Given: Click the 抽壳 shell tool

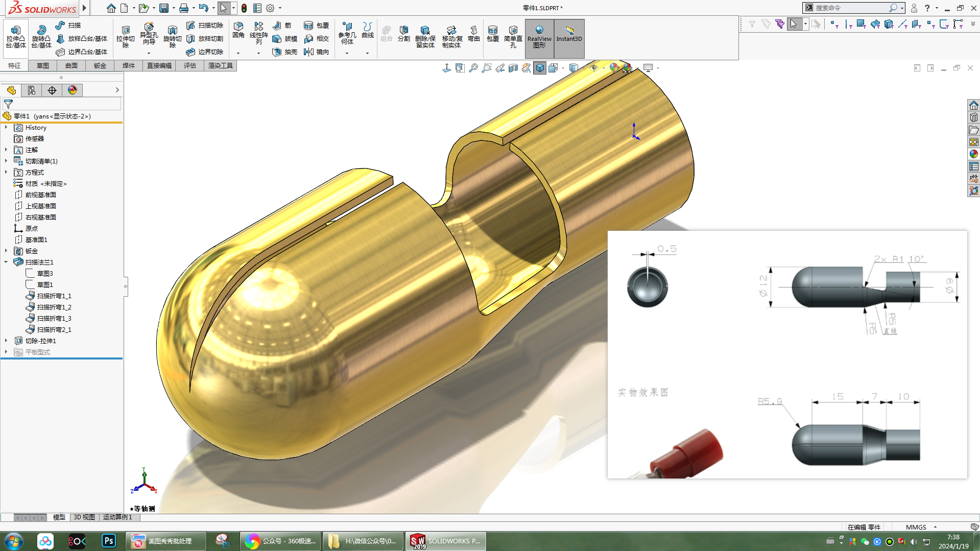Looking at the screenshot, I should point(285,52).
